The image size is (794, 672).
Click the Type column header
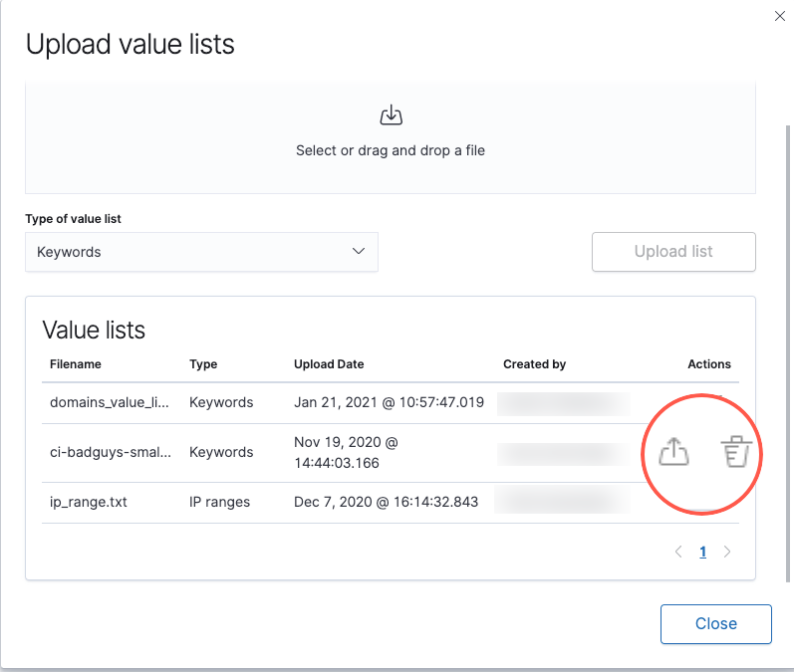point(203,364)
